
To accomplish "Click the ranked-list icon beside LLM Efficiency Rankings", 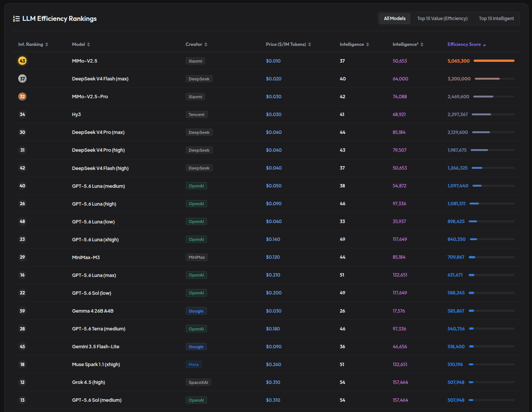I will click(x=16, y=19).
